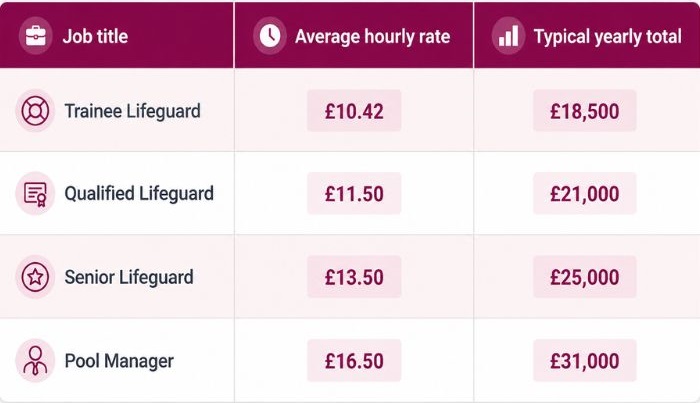Screen dimensions: 700x403
Task: Select the star icon for Senior Lifeguard
Action: click(35, 277)
